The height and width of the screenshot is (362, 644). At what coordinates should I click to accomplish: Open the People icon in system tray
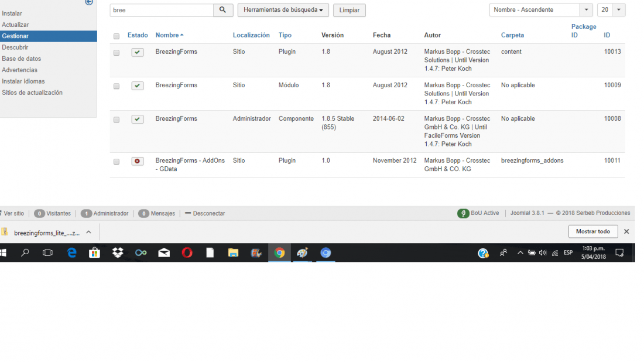point(503,252)
